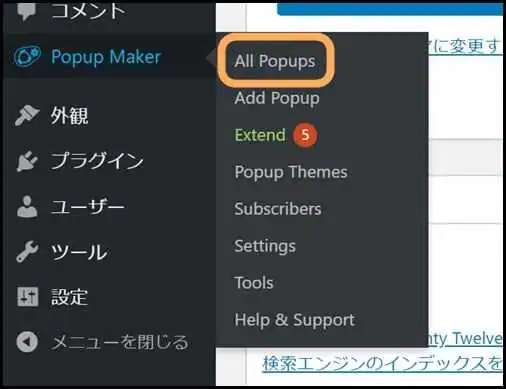506x389 pixels.
Task: Open All Popups in the submenu
Action: pos(275,61)
